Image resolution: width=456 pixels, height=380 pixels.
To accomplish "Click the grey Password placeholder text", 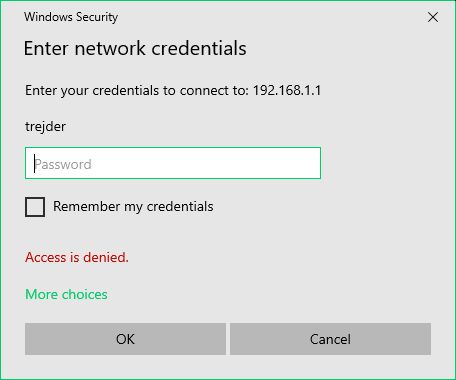I will tap(63, 164).
